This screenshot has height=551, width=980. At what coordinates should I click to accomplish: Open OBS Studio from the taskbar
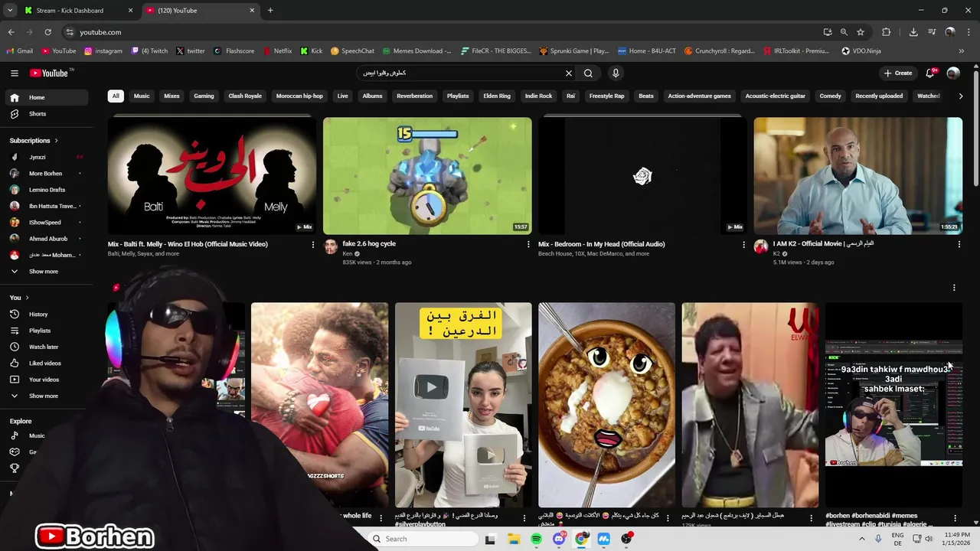(626, 539)
